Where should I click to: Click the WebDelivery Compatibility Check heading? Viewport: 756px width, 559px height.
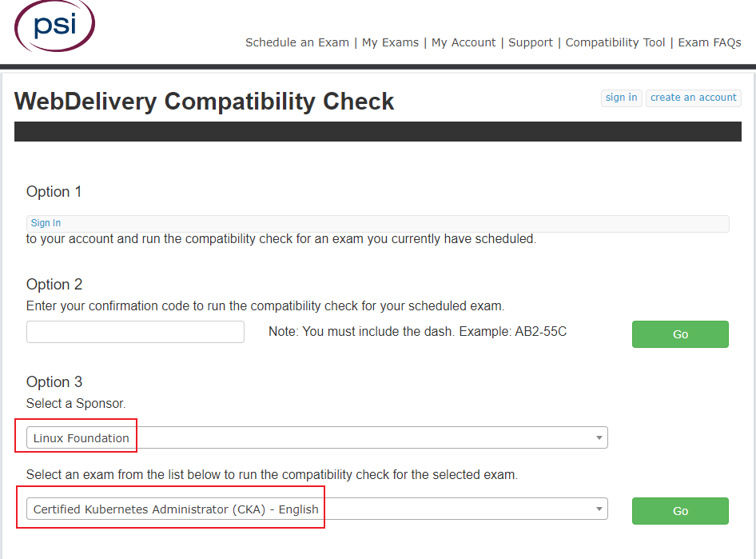click(205, 102)
